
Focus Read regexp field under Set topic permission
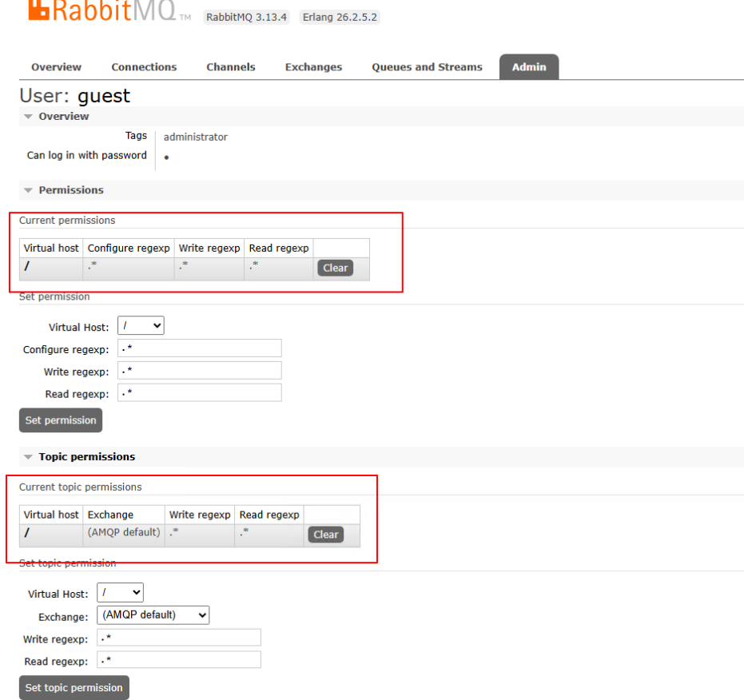[179, 660]
